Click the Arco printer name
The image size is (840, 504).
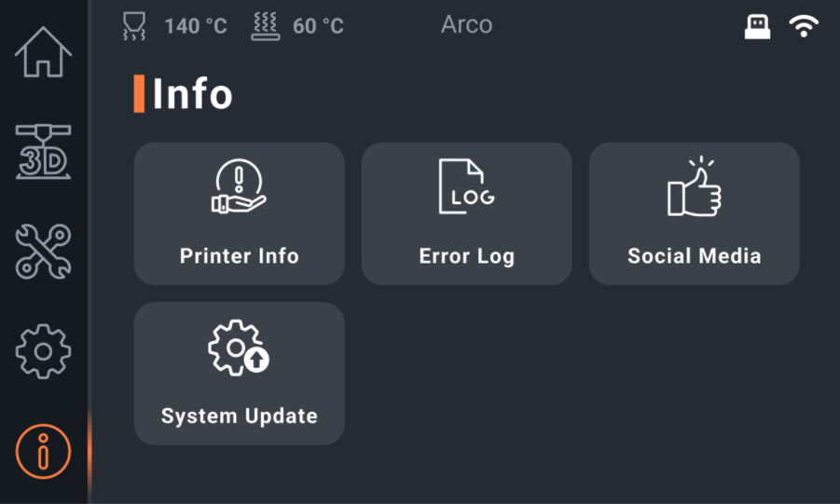click(466, 24)
